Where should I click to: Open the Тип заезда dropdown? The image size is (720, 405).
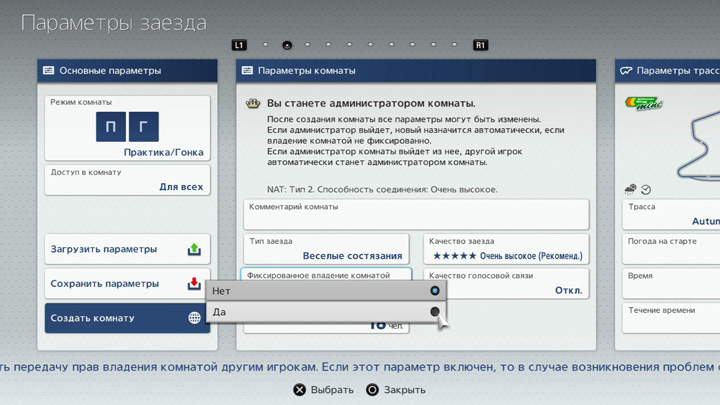(326, 249)
